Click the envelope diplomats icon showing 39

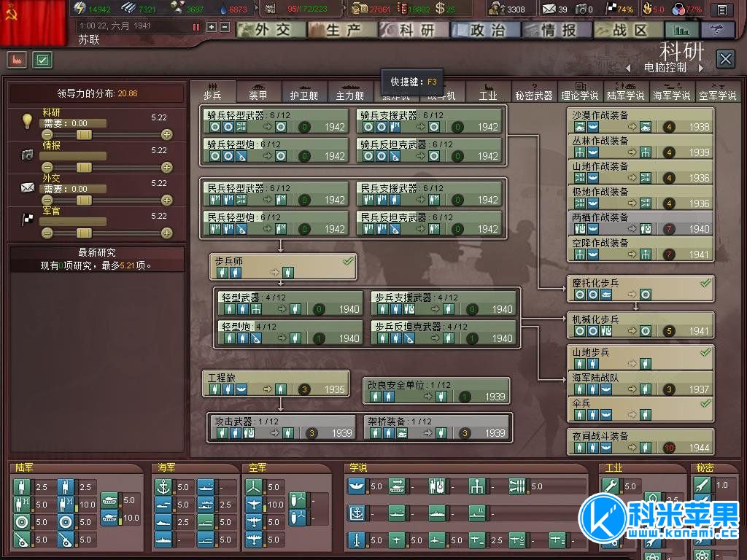[549, 9]
